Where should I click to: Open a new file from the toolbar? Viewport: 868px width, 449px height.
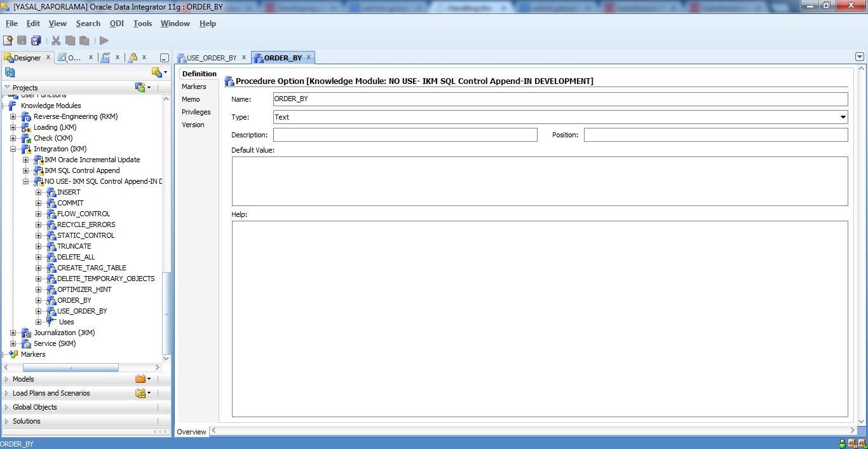tap(9, 39)
